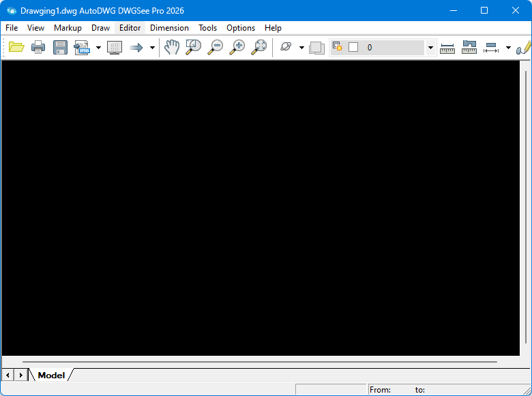Viewport: 532px width, 396px height.
Task: Select the Pan hand tool
Action: (x=172, y=47)
